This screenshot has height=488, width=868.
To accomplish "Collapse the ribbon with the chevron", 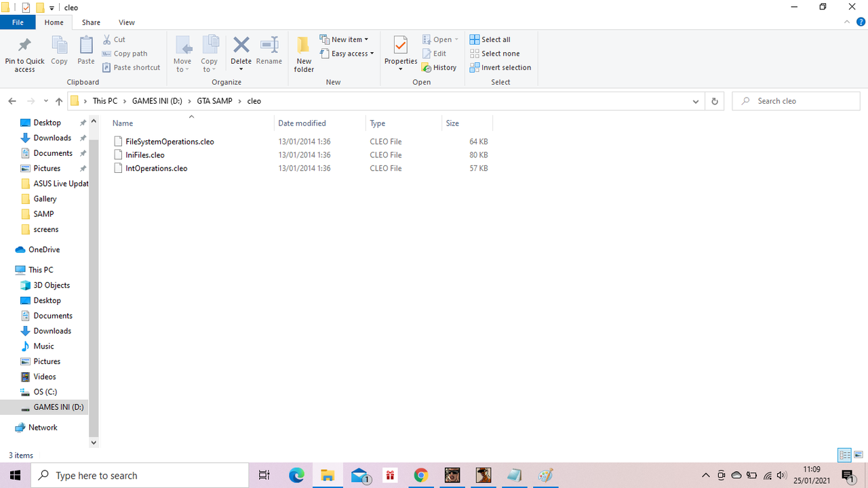I will tap(848, 22).
